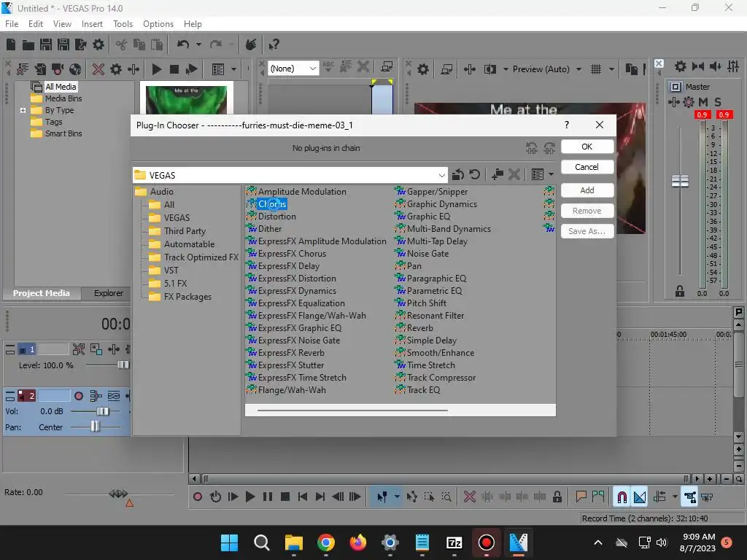This screenshot has height=560, width=747.
Task: Switch to the Project Media tab
Action: coord(42,293)
